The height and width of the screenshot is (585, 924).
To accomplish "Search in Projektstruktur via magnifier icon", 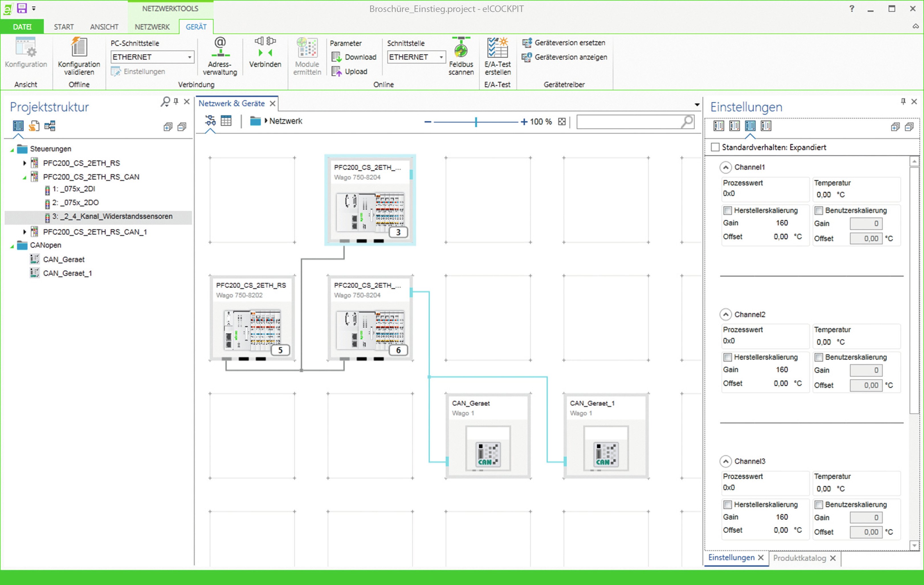I will pos(165,102).
